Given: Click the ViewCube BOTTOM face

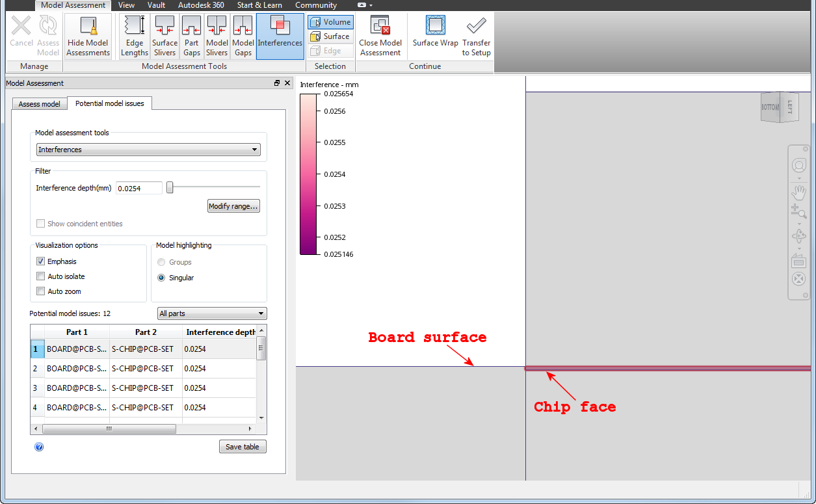Looking at the screenshot, I should (770, 108).
